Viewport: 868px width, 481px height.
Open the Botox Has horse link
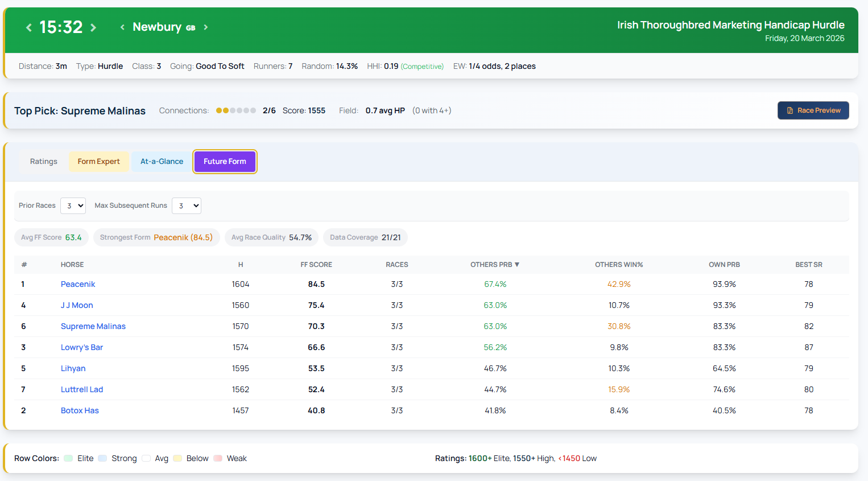(80, 410)
